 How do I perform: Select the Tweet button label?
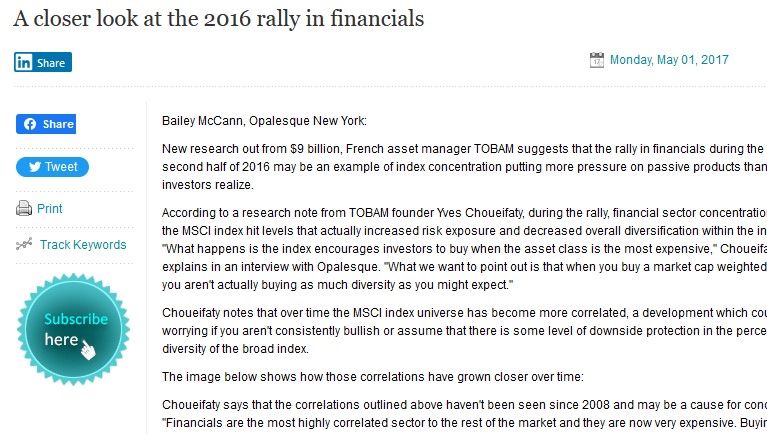(x=61, y=167)
